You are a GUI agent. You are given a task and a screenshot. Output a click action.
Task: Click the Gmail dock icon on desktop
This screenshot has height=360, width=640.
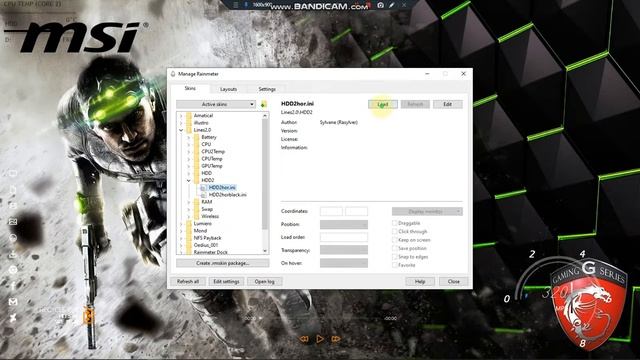(x=13, y=302)
